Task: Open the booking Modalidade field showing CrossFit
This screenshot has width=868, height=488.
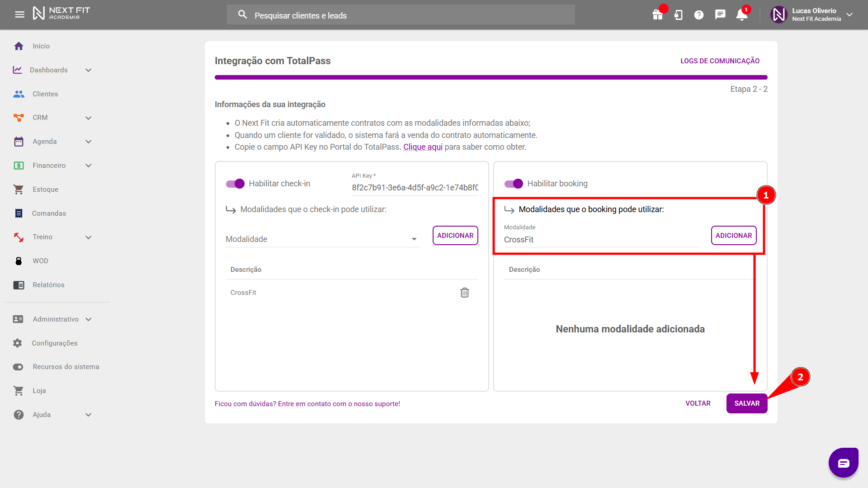Action: [601, 239]
